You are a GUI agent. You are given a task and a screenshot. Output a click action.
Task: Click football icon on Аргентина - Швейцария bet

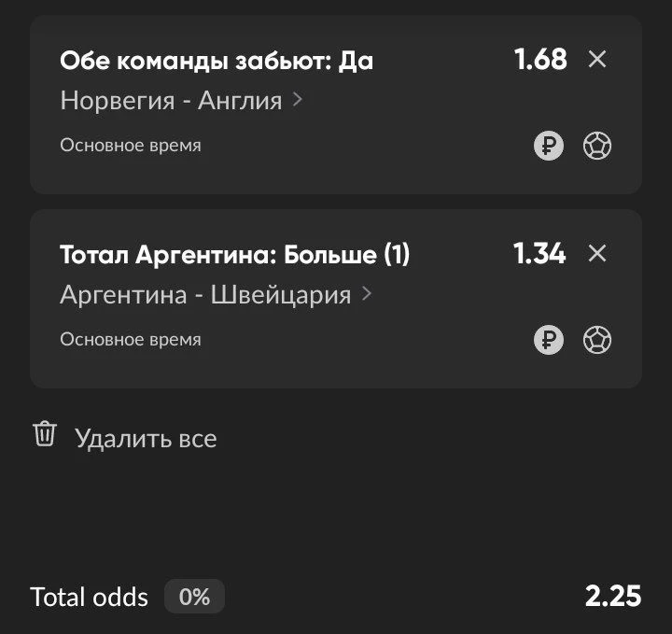coord(597,340)
